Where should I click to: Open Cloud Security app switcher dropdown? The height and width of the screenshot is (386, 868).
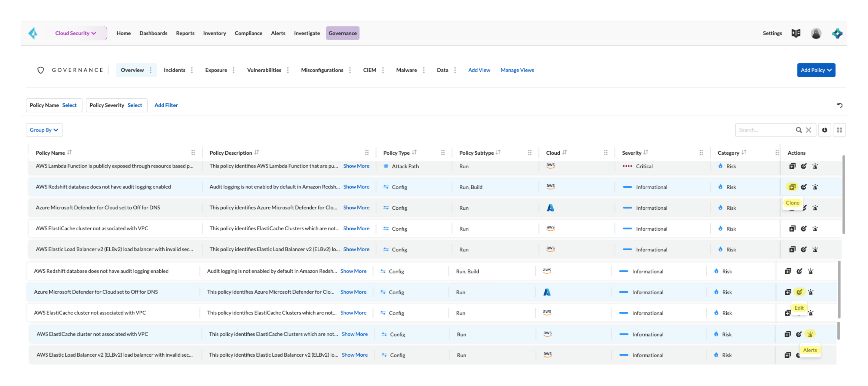click(x=76, y=33)
